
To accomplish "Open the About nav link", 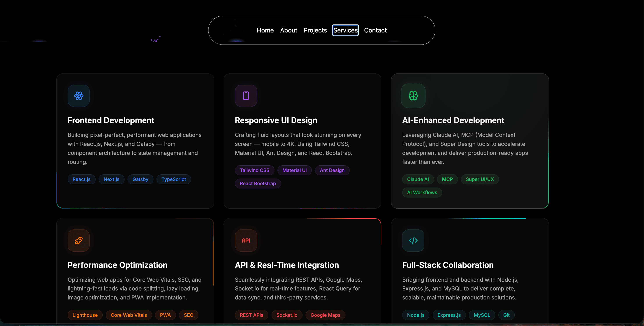I will pos(288,30).
